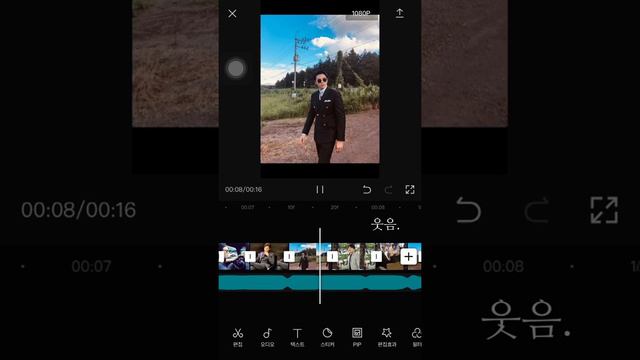Click the 00:07 mark on timeline ruler
Image resolution: width=640 pixels, height=360 pixels.
[247, 207]
